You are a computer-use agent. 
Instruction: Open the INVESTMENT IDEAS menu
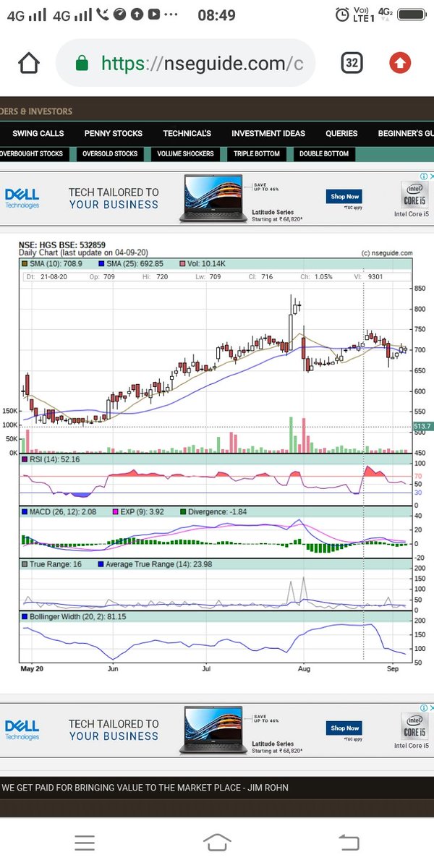click(x=268, y=133)
